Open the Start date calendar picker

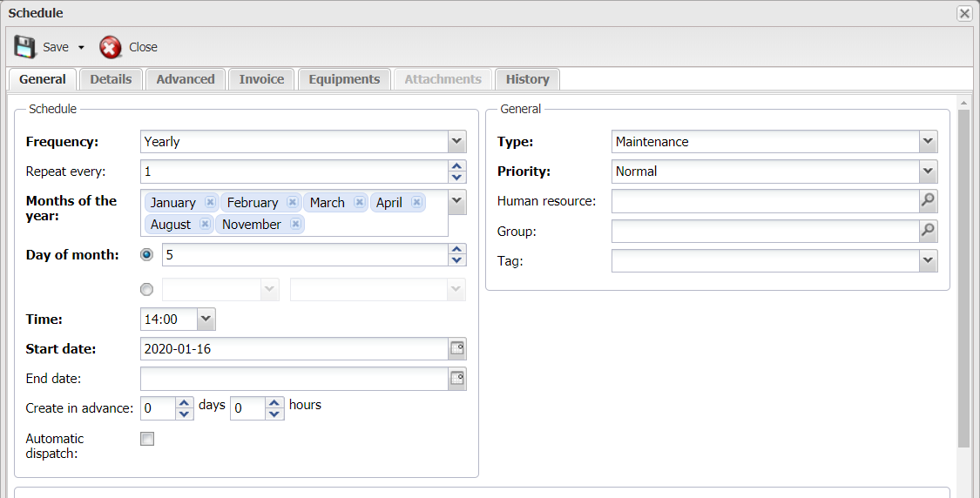click(x=457, y=348)
